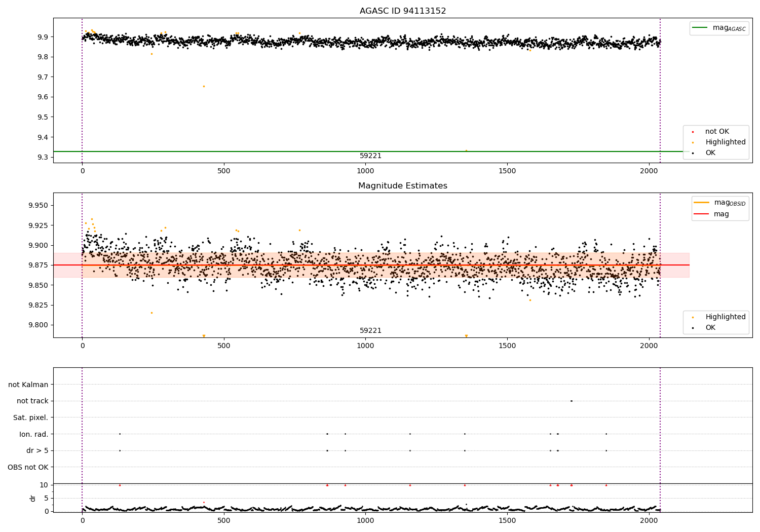Click the '59221' label in the middle plot
The height and width of the screenshot is (532, 760).
click(370, 331)
